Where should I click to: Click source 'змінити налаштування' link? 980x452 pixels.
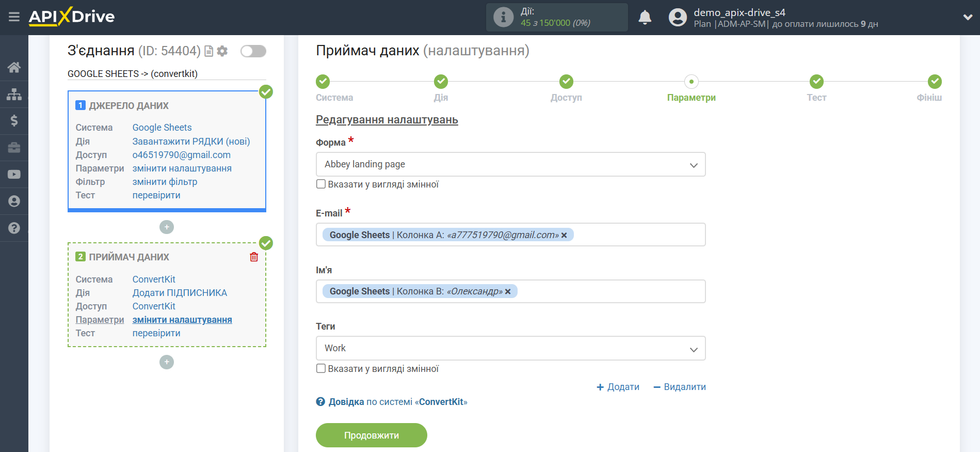pos(182,168)
